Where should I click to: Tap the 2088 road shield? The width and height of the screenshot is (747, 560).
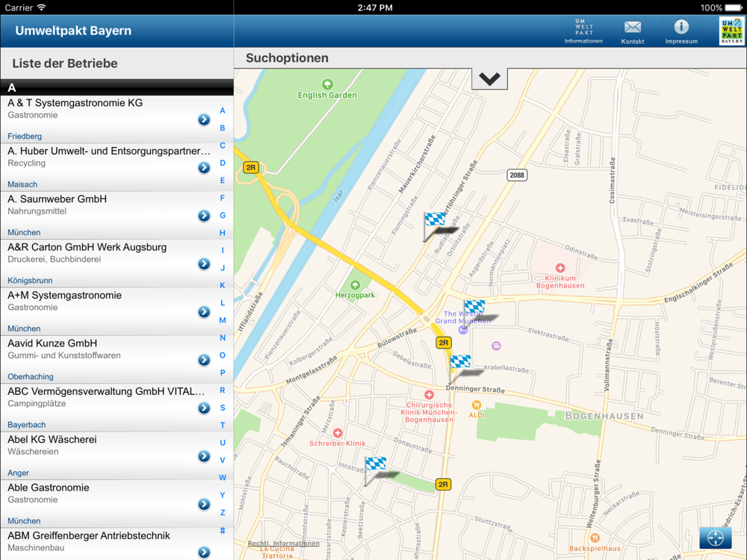click(x=517, y=175)
